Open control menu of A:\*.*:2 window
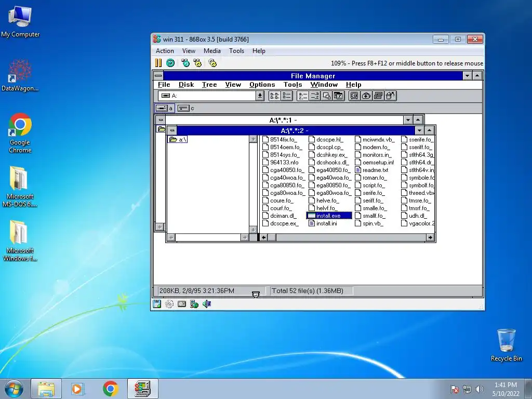This screenshot has width=532, height=399. [x=172, y=130]
